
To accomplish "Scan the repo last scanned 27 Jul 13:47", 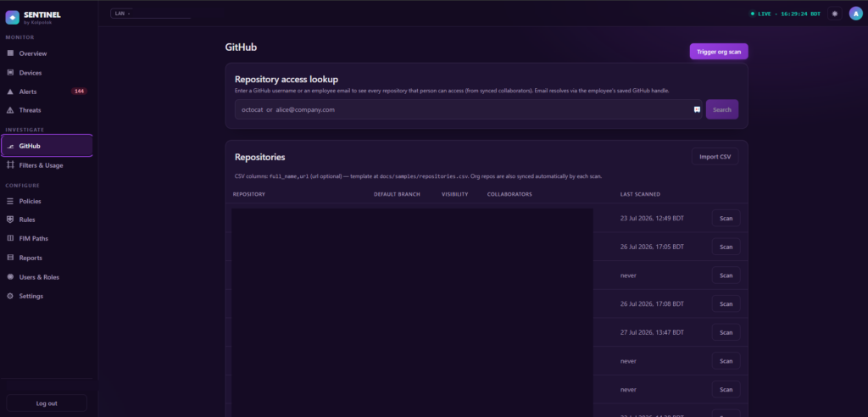I will coord(726,333).
